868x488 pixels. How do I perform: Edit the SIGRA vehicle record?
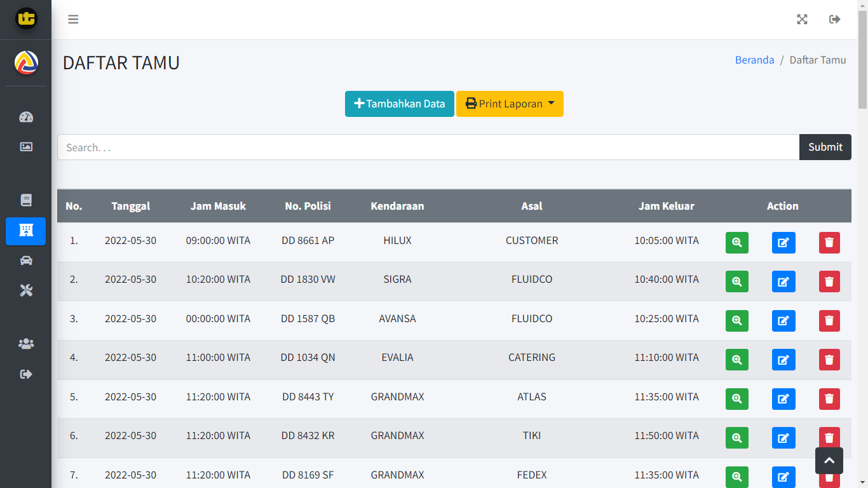coord(783,281)
